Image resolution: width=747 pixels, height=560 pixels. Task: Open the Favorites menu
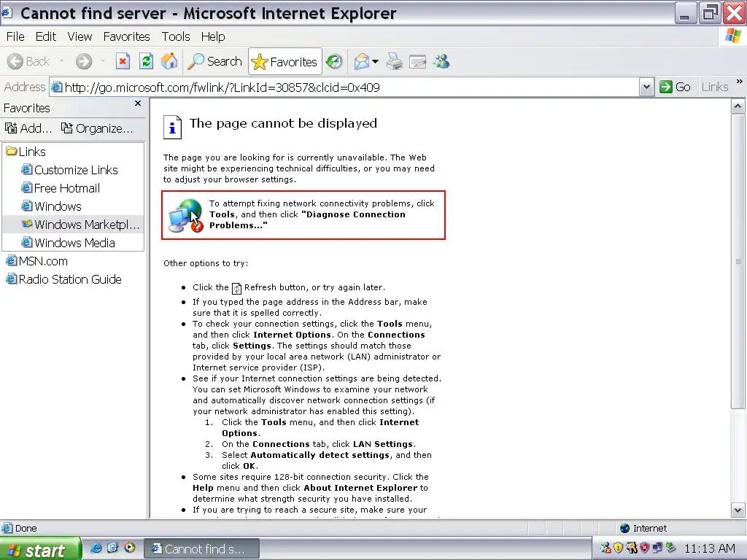(x=126, y=36)
